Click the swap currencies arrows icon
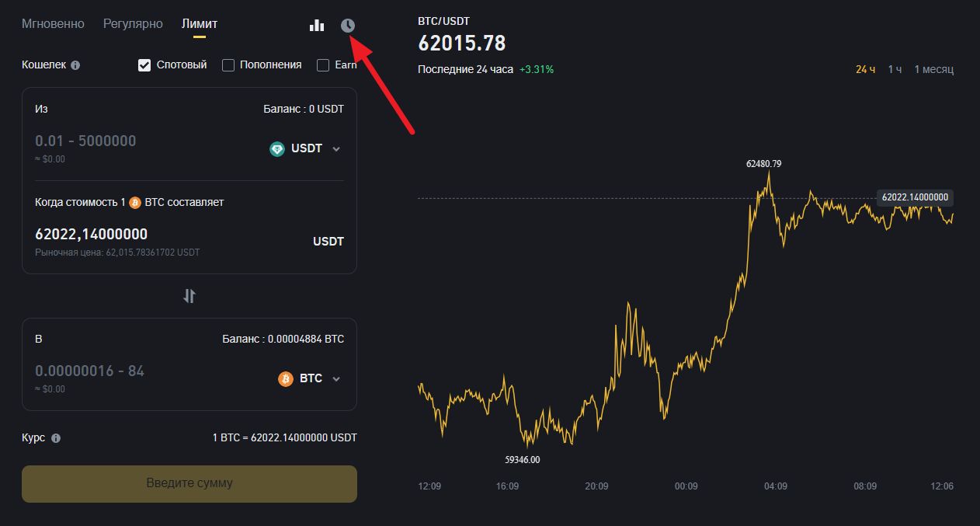 point(189,296)
